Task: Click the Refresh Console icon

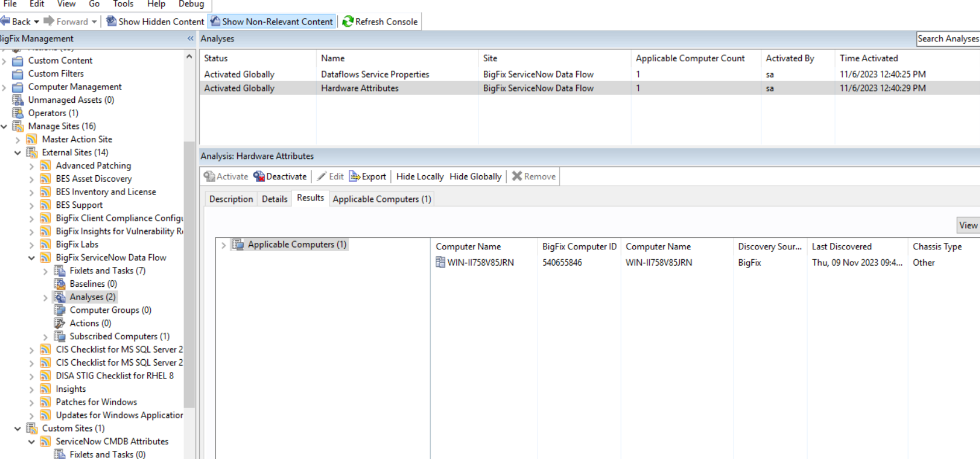Action: point(348,22)
